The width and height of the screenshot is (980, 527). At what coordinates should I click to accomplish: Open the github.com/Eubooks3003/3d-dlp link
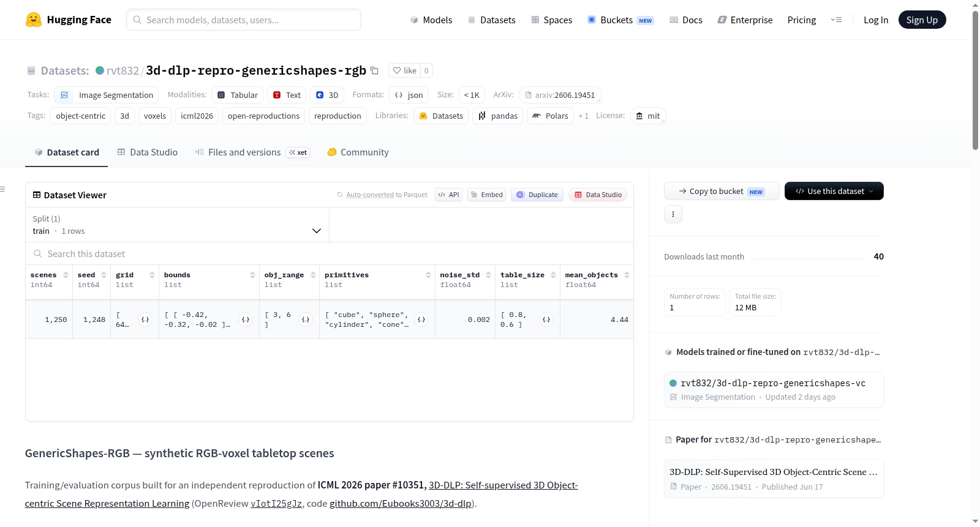click(401, 504)
